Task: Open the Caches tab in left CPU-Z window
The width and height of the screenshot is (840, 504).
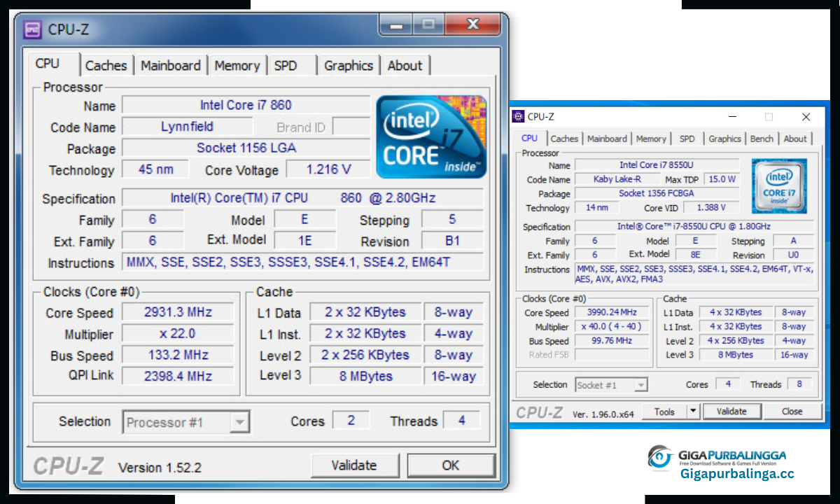Action: pos(106,66)
